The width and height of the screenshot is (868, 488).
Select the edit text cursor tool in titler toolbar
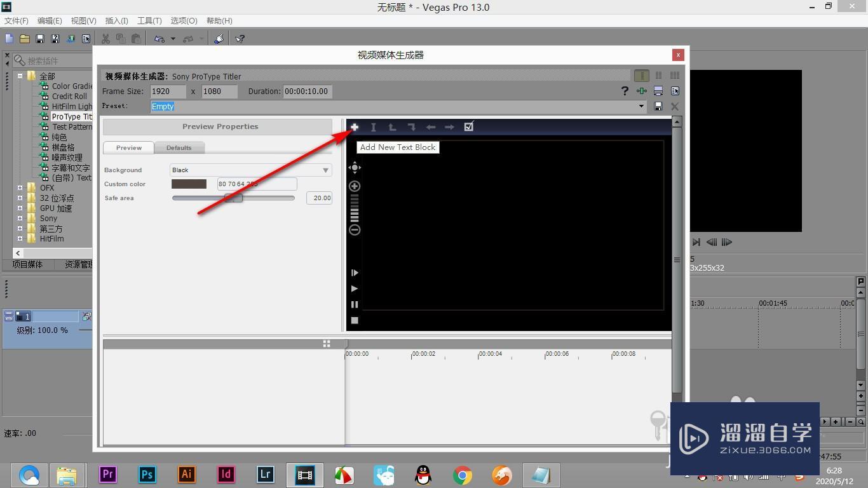[x=374, y=127]
